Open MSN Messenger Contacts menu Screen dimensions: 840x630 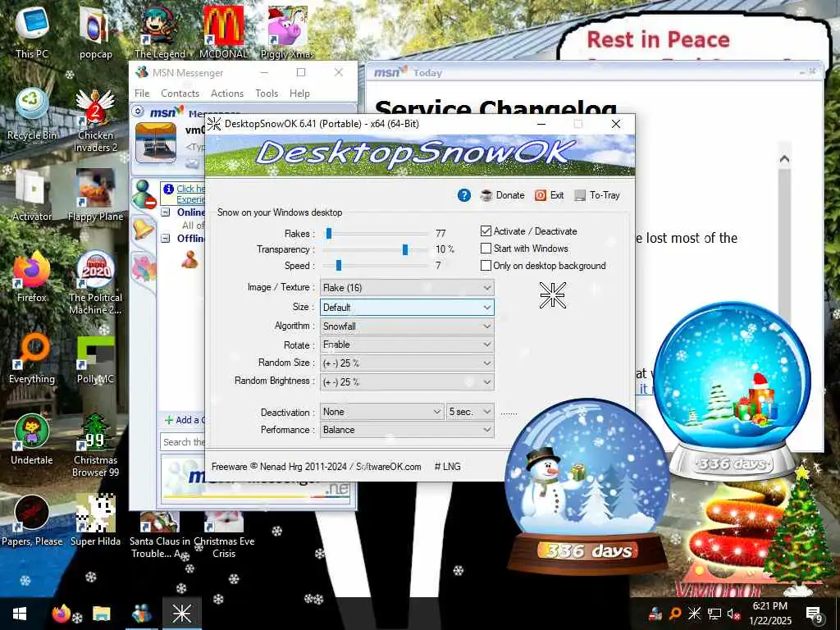(180, 94)
